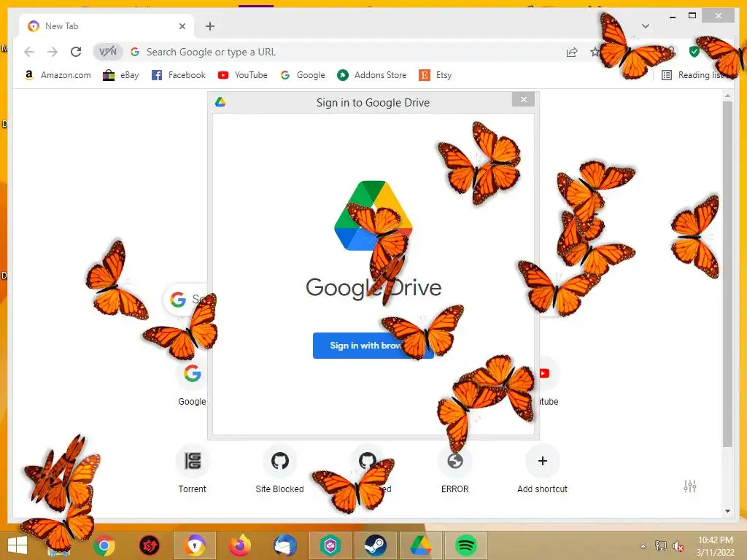Click the page vertical scrollbar thumb

pyautogui.click(x=727, y=274)
